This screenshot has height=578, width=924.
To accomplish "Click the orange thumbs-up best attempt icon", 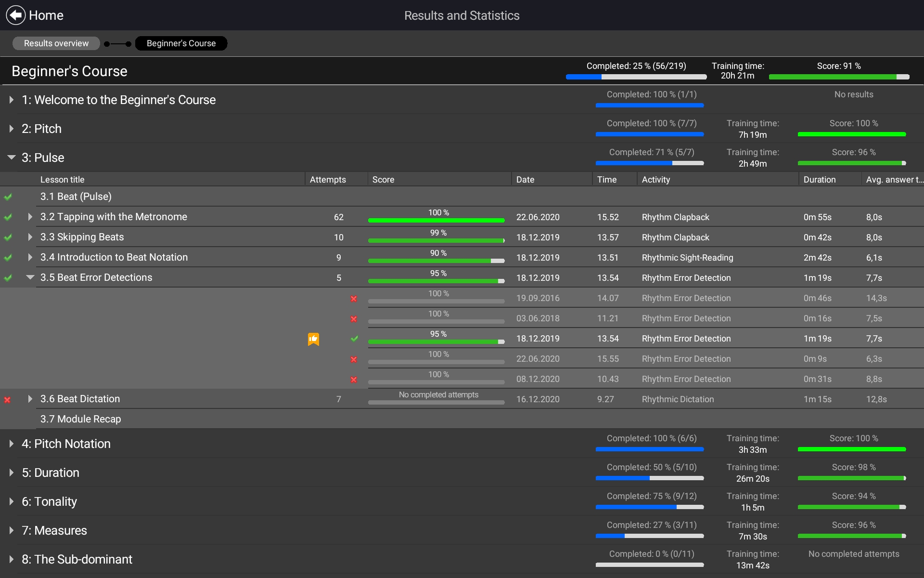I will (313, 339).
